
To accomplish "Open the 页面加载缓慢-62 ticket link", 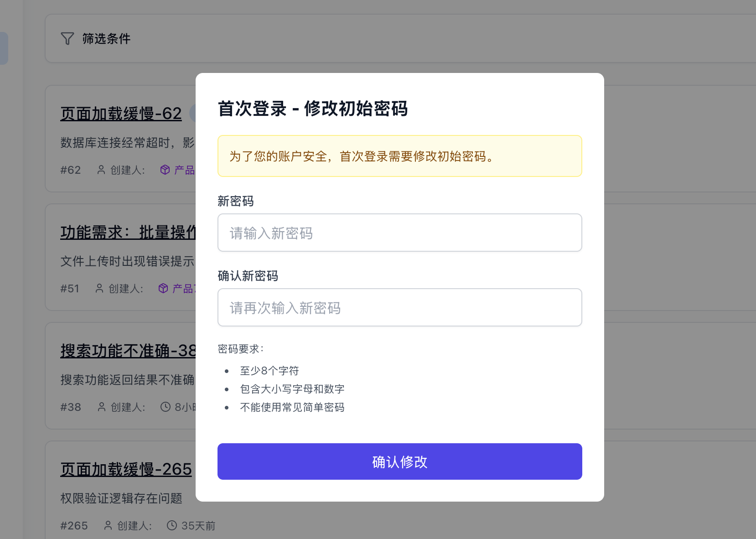I will coord(121,113).
